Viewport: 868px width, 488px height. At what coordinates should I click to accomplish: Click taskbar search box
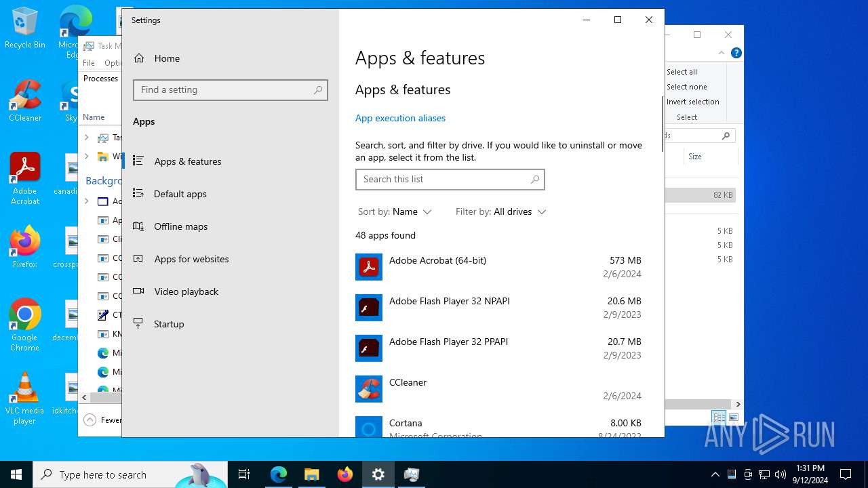(x=130, y=474)
